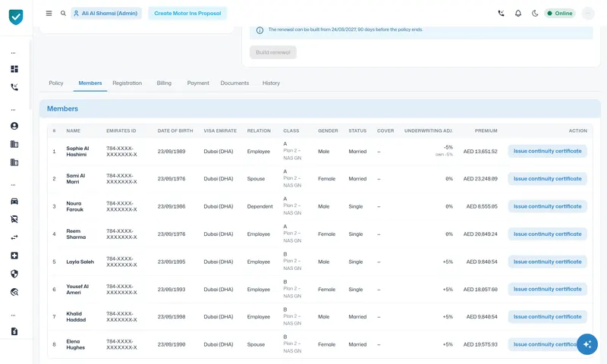This screenshot has height=364, width=607.
Task: Click premium AED 8,555.05
Action: (482, 206)
